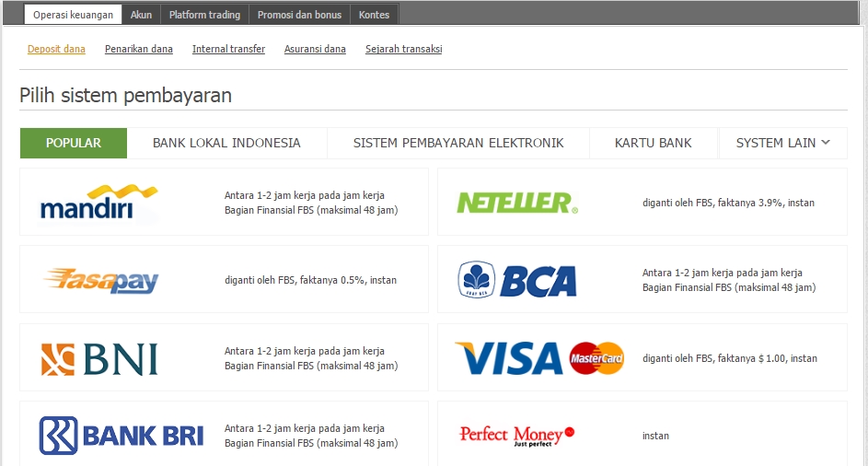
Task: Click the VISA card logo
Action: tap(509, 358)
